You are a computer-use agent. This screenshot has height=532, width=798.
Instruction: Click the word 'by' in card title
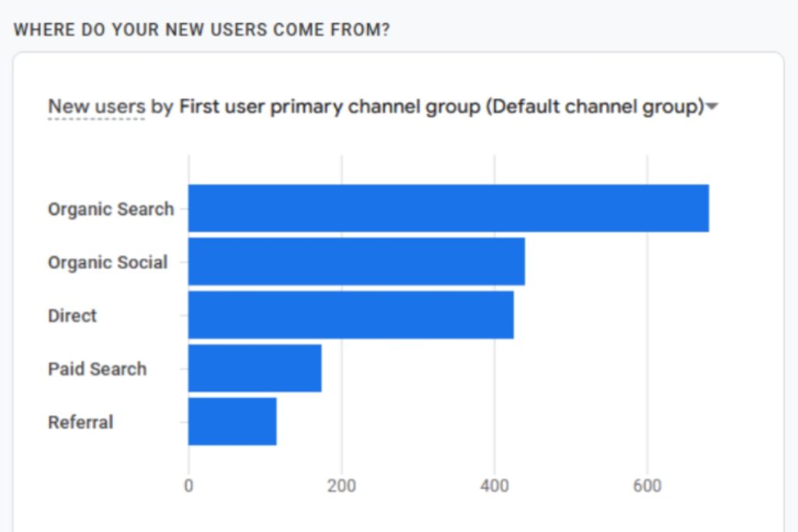click(162, 107)
